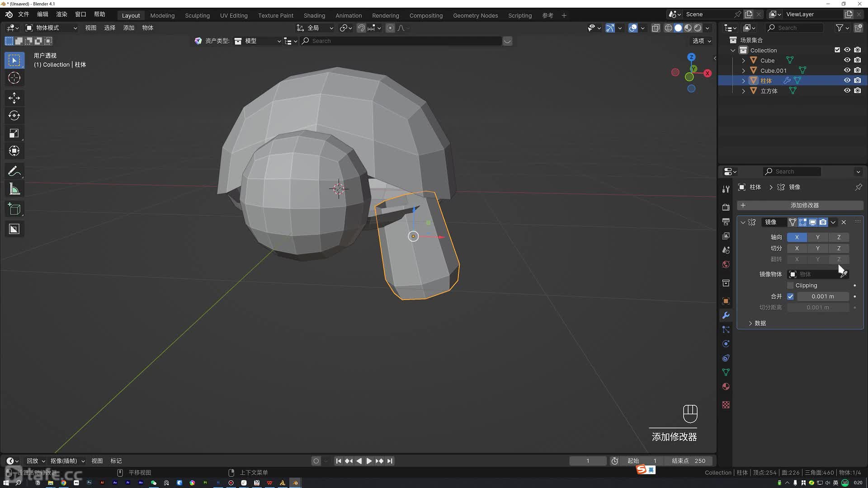This screenshot has height=488, width=868.
Task: Uncheck the 合并 merge checkbox
Action: tap(790, 296)
